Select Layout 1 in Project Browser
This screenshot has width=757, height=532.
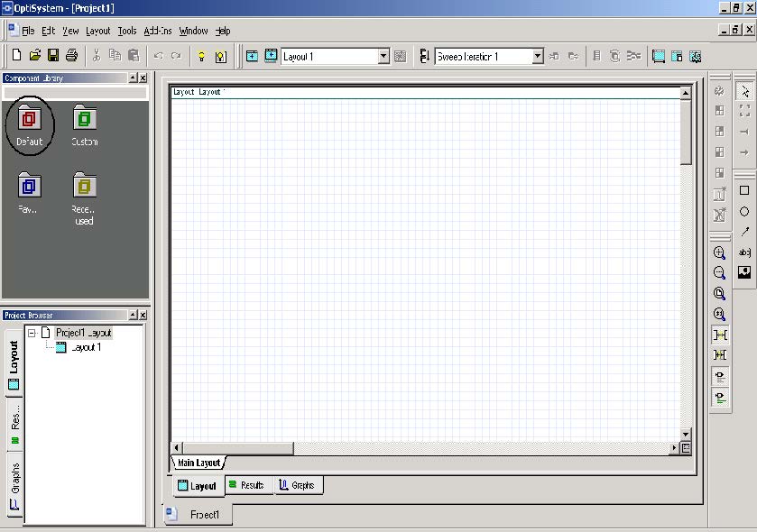click(x=88, y=346)
